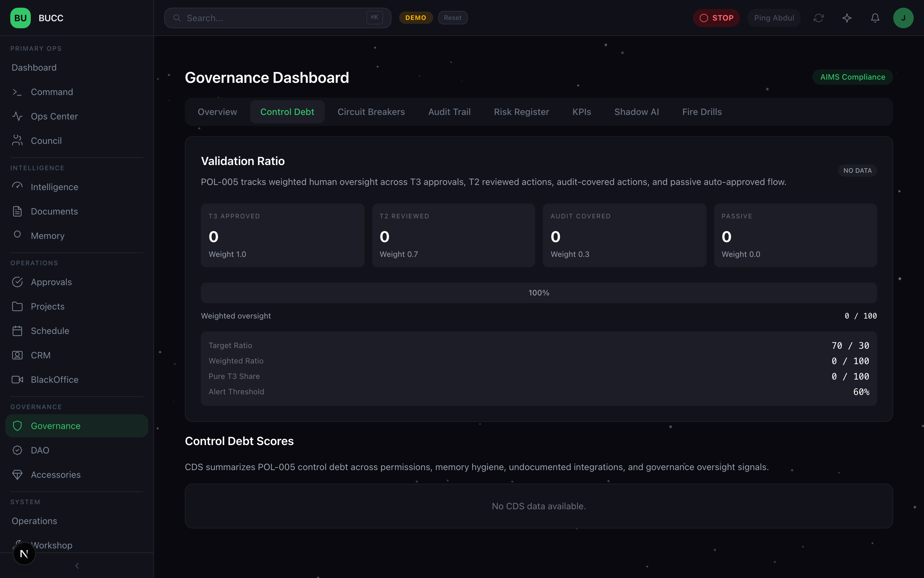This screenshot has width=924, height=578.
Task: Click the 100% weighted oversight progress bar
Action: [539, 293]
